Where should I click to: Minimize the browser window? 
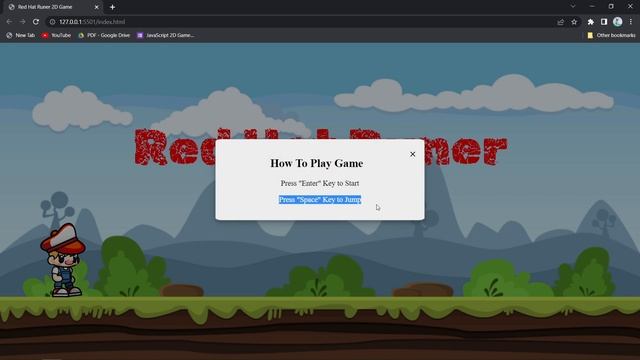592,7
